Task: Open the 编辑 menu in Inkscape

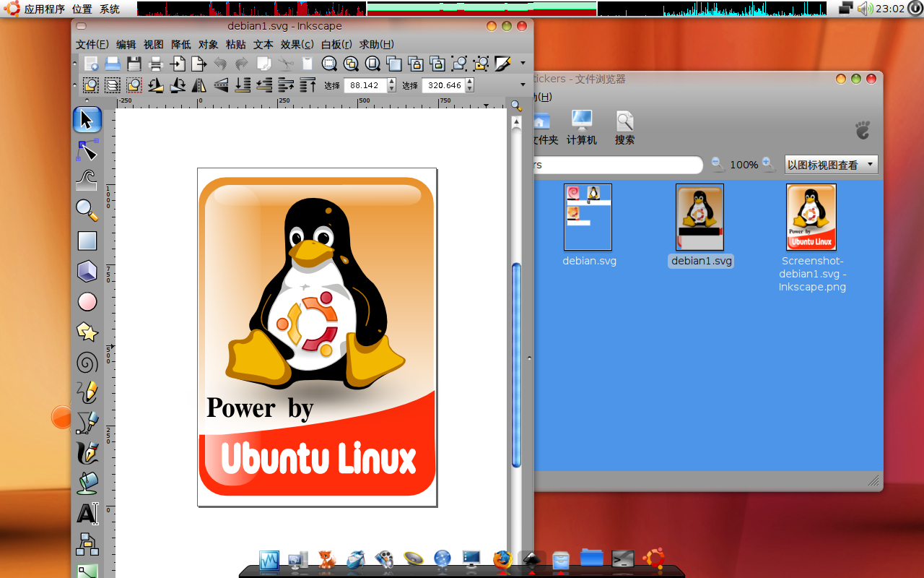Action: coord(126,44)
